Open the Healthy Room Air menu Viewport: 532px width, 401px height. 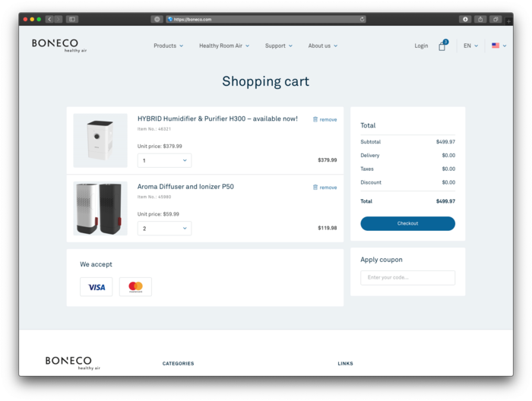click(x=223, y=46)
